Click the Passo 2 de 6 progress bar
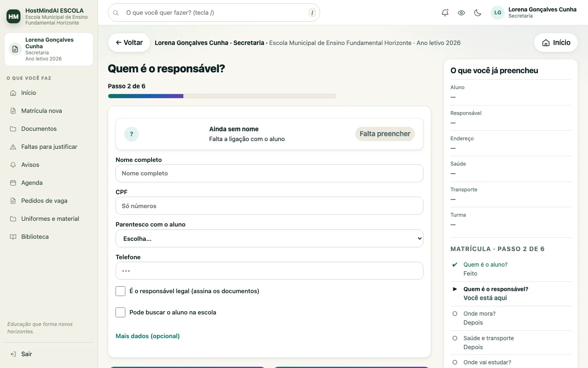 (222, 96)
